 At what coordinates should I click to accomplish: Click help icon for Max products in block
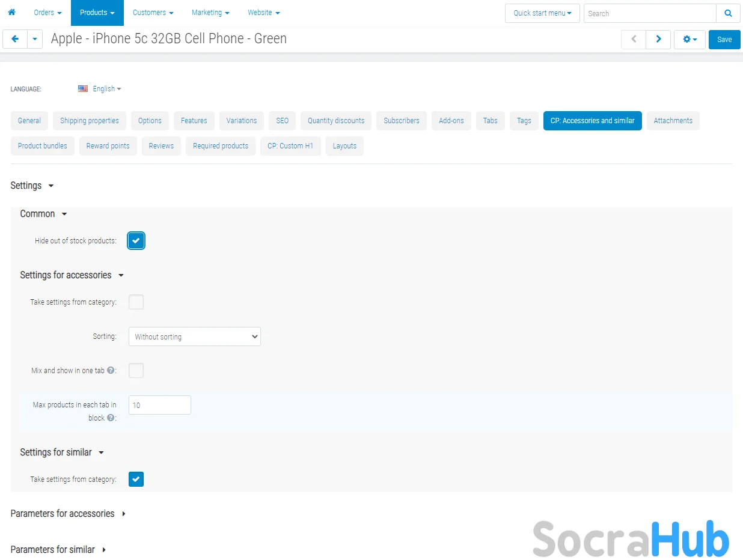(x=111, y=418)
